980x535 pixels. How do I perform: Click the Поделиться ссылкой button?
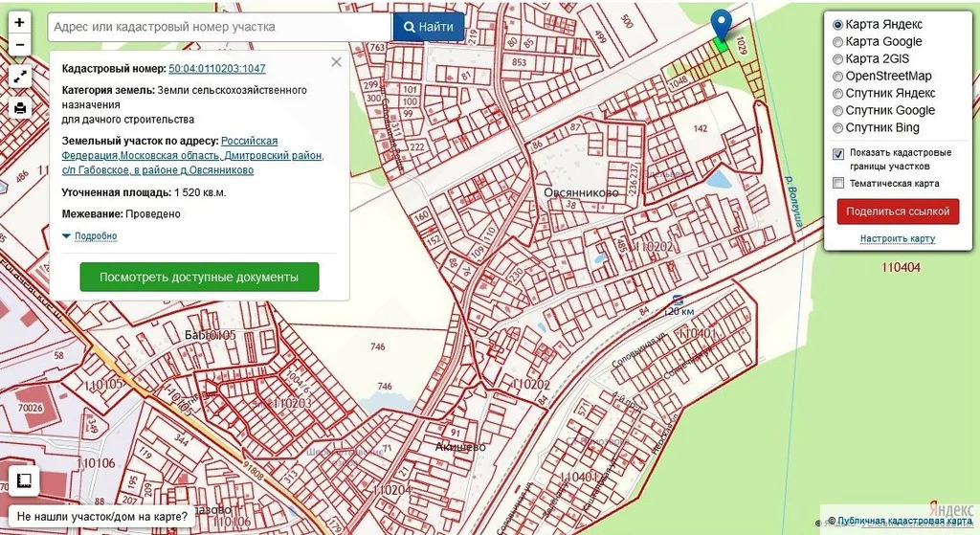tap(897, 212)
